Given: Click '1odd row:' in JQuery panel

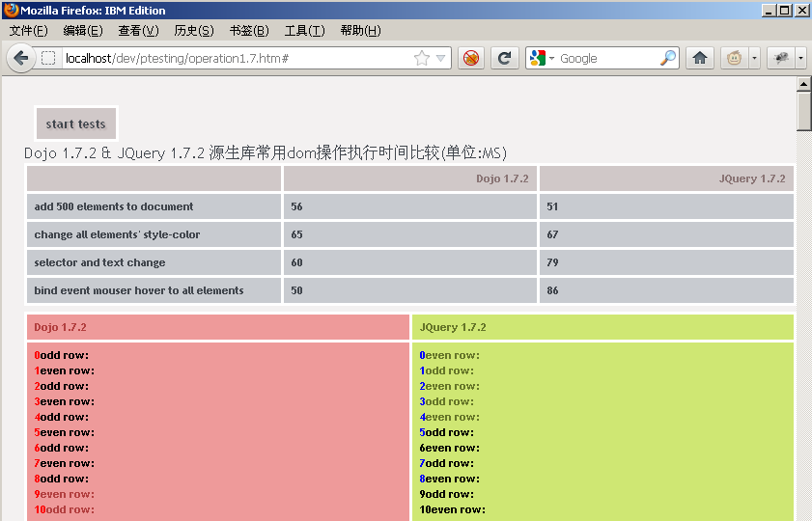Looking at the screenshot, I should (x=447, y=370).
